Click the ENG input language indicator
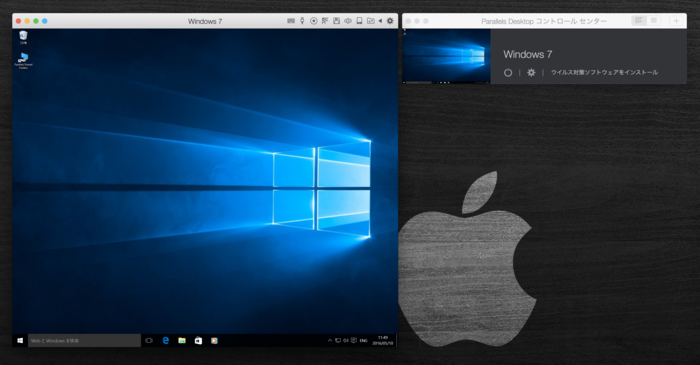Screen dimensions: 700x365 363,340
